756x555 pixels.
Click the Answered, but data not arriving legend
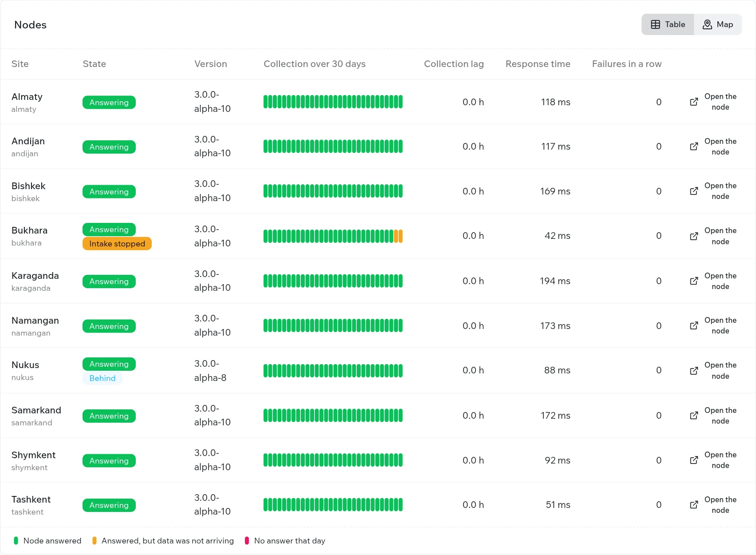[x=163, y=541]
